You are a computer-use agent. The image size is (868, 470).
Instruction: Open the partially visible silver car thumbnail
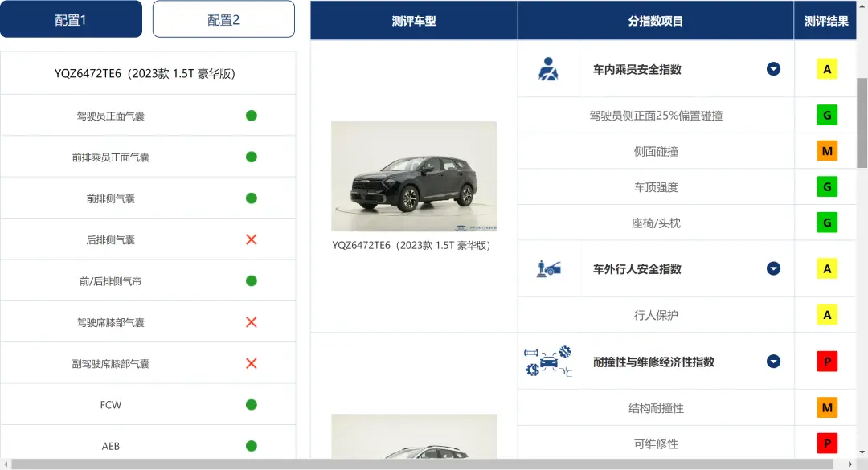414,436
